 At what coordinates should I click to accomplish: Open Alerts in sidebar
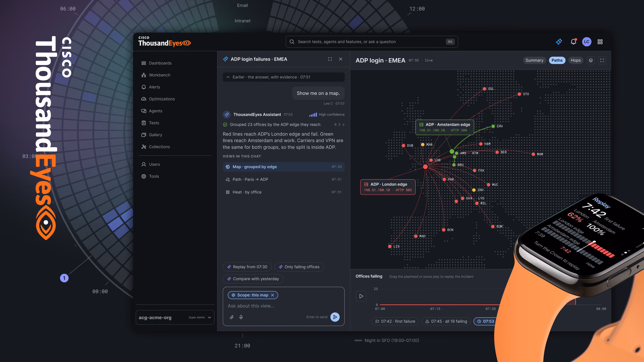[175, 87]
